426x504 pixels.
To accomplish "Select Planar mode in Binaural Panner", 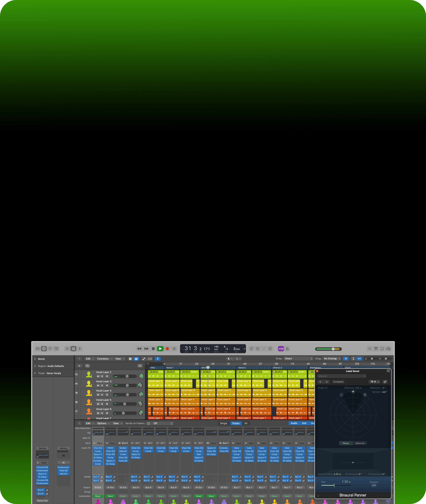I will (346, 443).
